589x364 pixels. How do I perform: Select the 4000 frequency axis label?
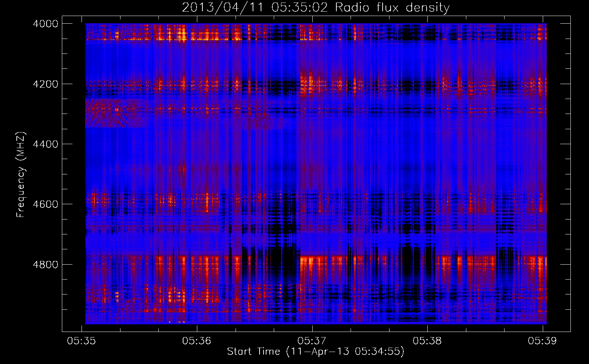point(46,24)
